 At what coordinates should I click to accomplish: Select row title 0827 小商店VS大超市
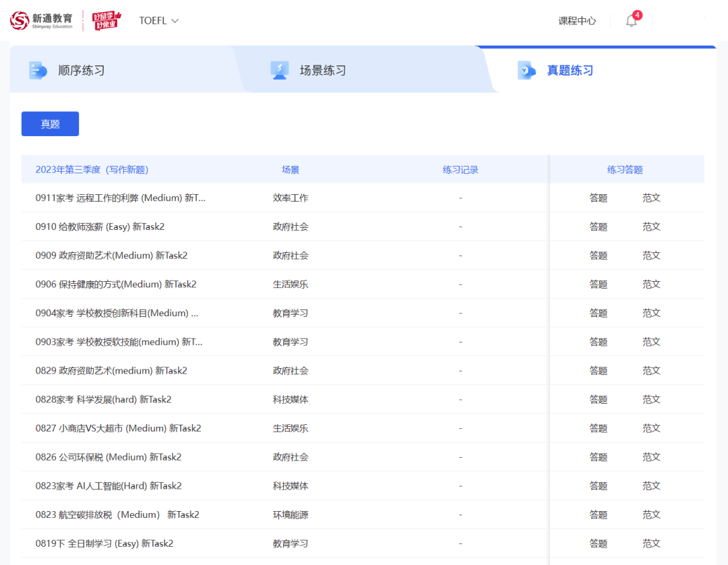point(119,428)
